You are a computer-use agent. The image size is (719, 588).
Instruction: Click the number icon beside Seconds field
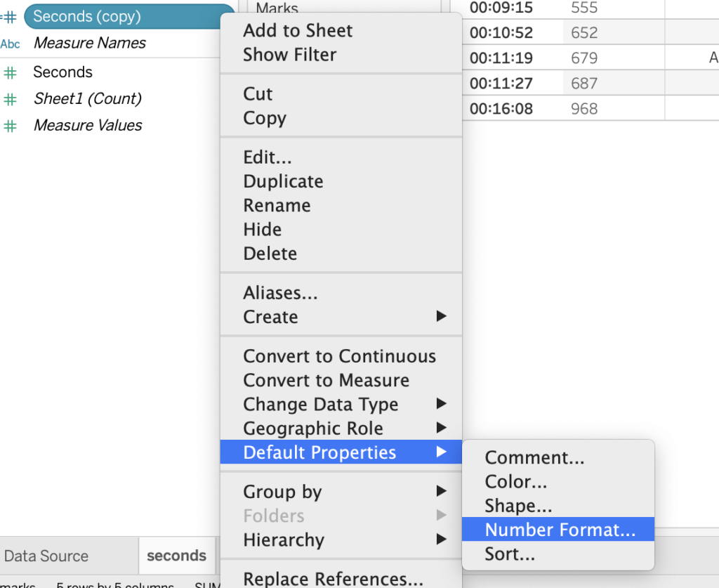[x=10, y=72]
